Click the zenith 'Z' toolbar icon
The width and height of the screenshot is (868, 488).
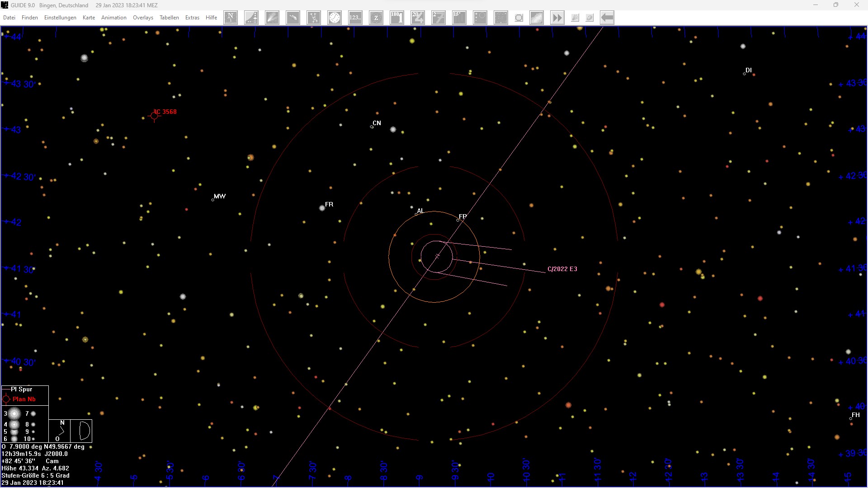(376, 18)
